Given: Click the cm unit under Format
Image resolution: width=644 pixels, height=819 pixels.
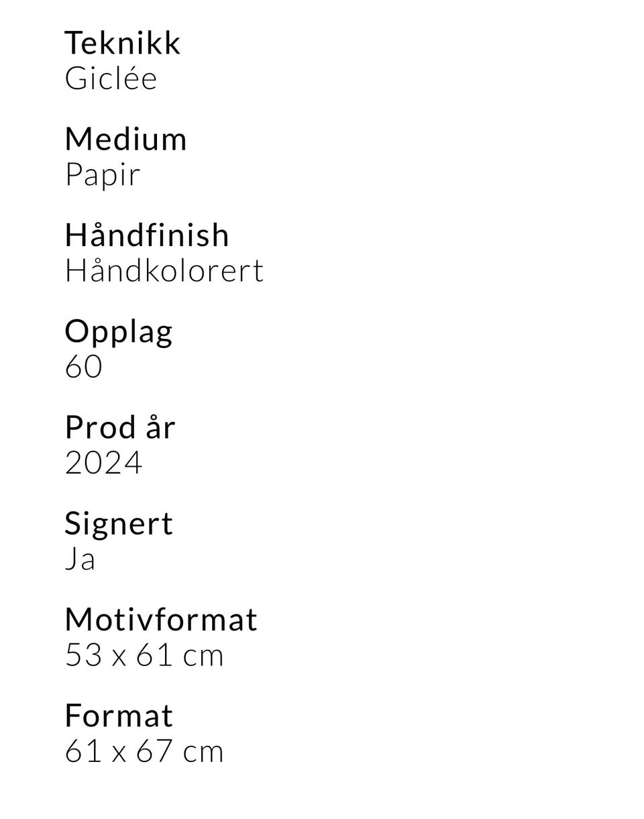Looking at the screenshot, I should 203,752.
